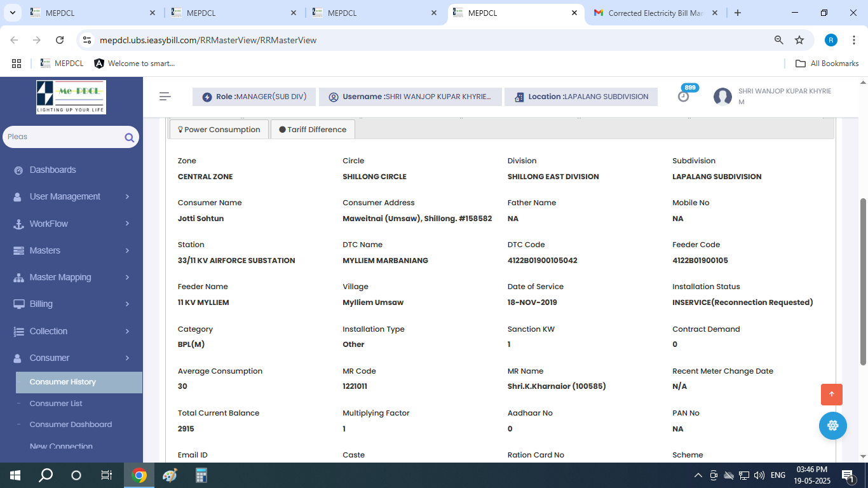Switch to the Corrected Electricity Bill Gmail tab
This screenshot has height=488, width=868.
click(655, 13)
